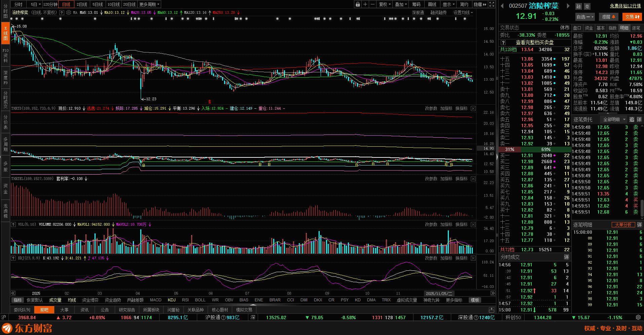The height and width of the screenshot is (335, 644).
Task: Expand the bottom panel with up arrow
Action: point(253,305)
